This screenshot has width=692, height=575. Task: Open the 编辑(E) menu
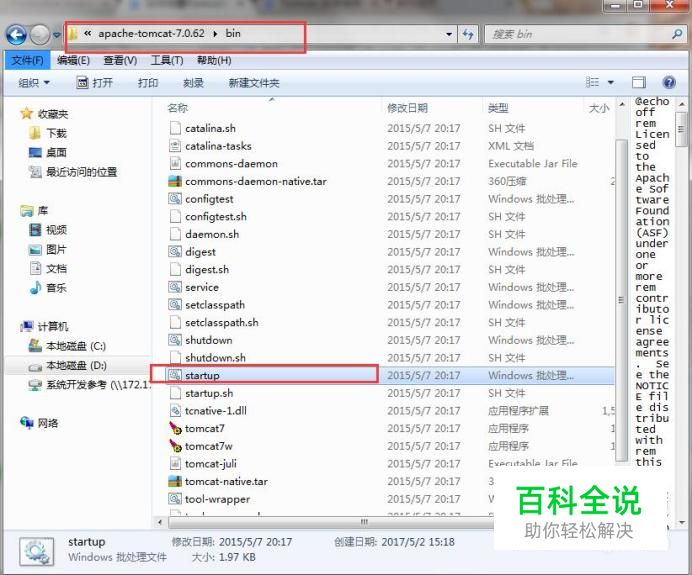click(x=73, y=60)
